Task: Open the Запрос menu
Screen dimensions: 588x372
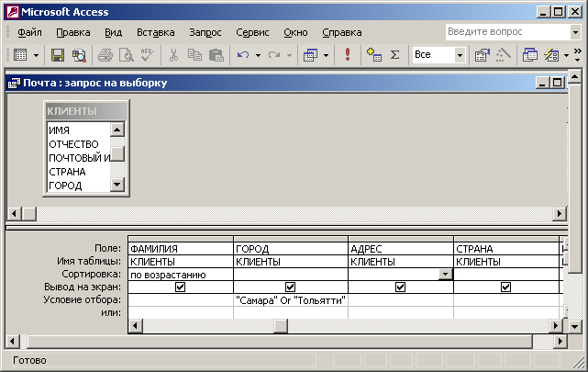Action: tap(205, 33)
